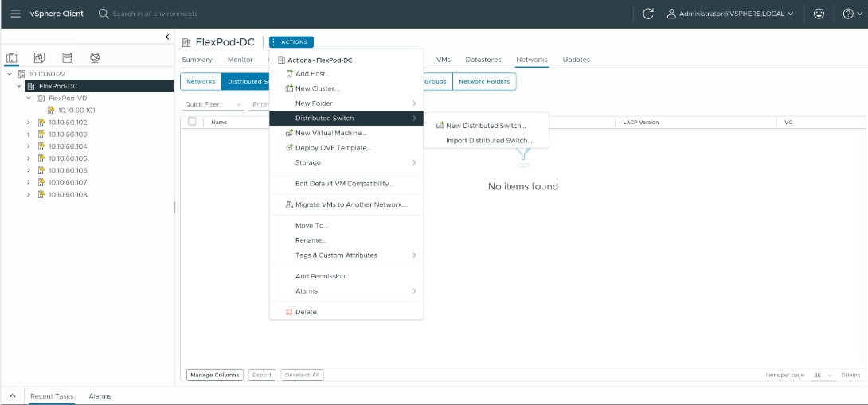Collapse the FlexPod-DC tree node
Viewport: 868px width, 405px height.
click(x=19, y=86)
